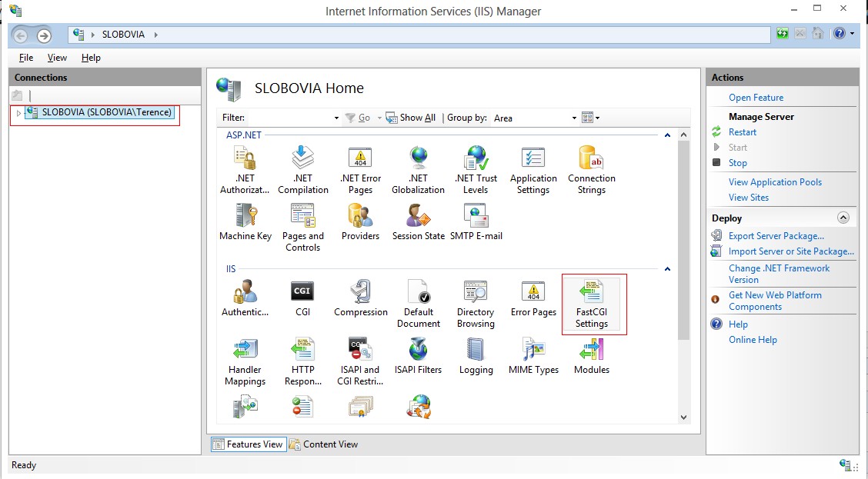868x479 pixels.
Task: Open Session State feature
Action: [x=419, y=222]
